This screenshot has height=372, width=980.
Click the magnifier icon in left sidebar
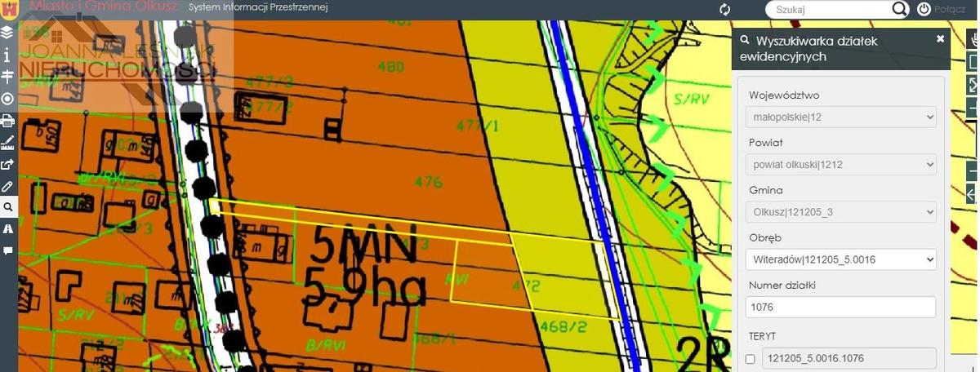click(x=7, y=207)
